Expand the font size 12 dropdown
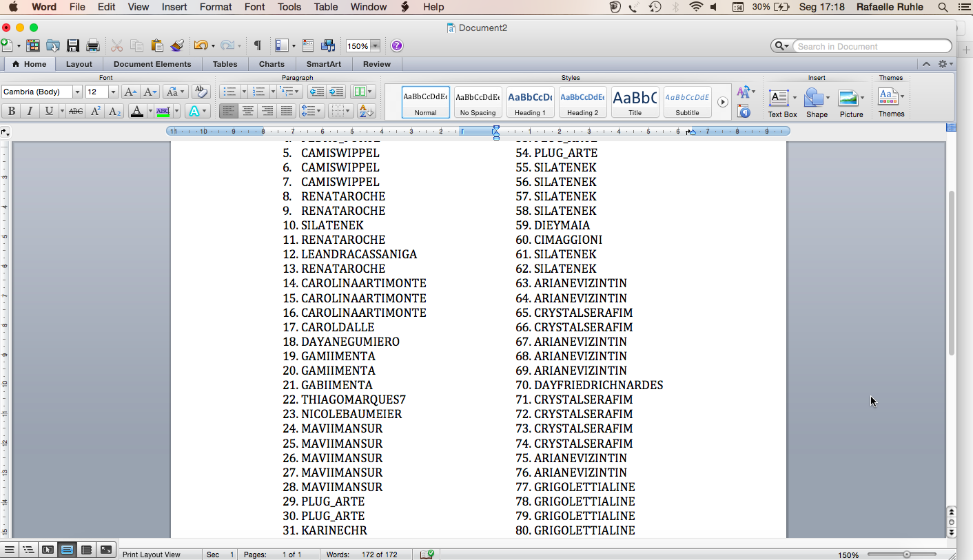The width and height of the screenshot is (973, 560). 113,92
